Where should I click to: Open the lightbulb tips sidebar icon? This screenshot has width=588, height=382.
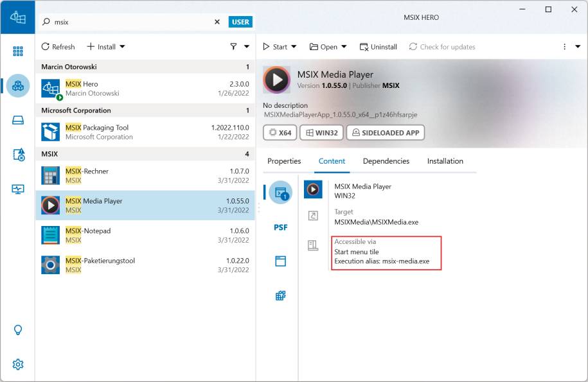[17, 330]
